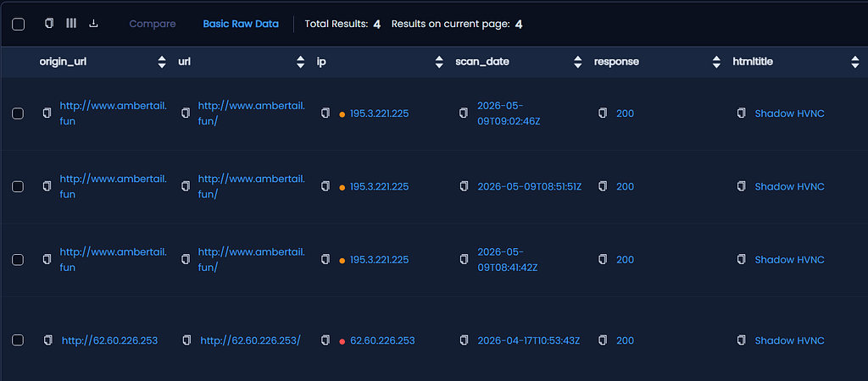Click the 2026-05-09T08:51:51Z scan date
Viewport: 868px width, 381px height.
click(529, 186)
